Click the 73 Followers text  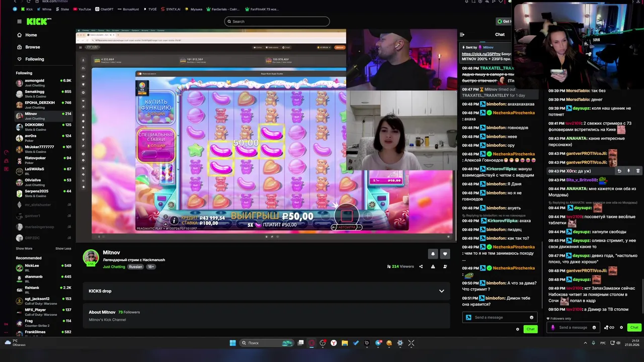click(x=129, y=312)
